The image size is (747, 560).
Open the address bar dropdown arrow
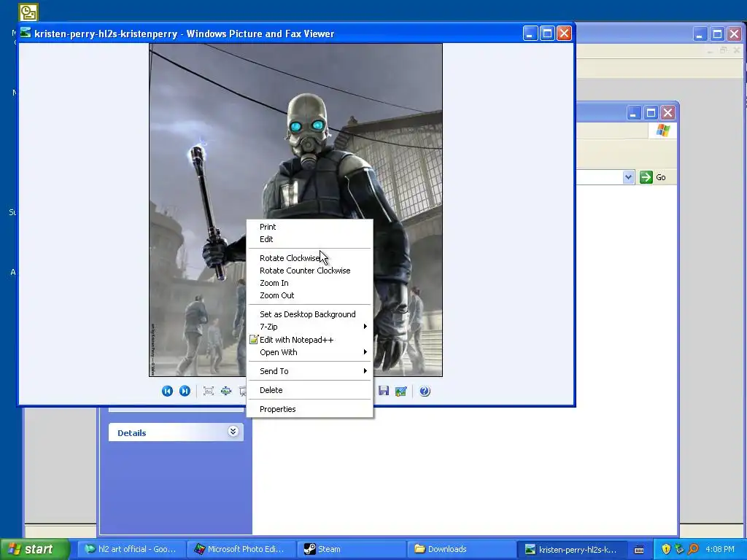pyautogui.click(x=628, y=177)
